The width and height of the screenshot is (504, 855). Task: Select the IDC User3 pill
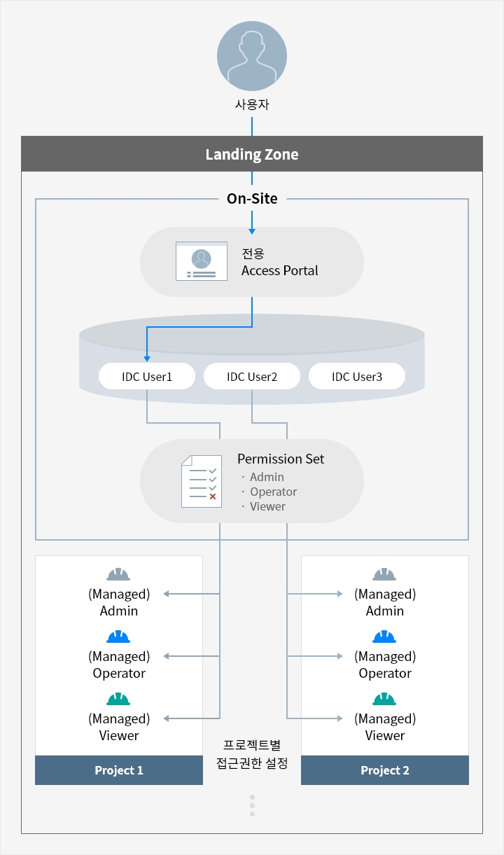point(357,377)
